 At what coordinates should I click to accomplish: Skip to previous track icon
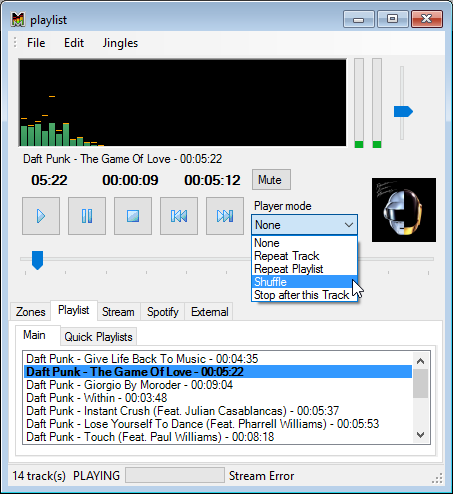(179, 216)
